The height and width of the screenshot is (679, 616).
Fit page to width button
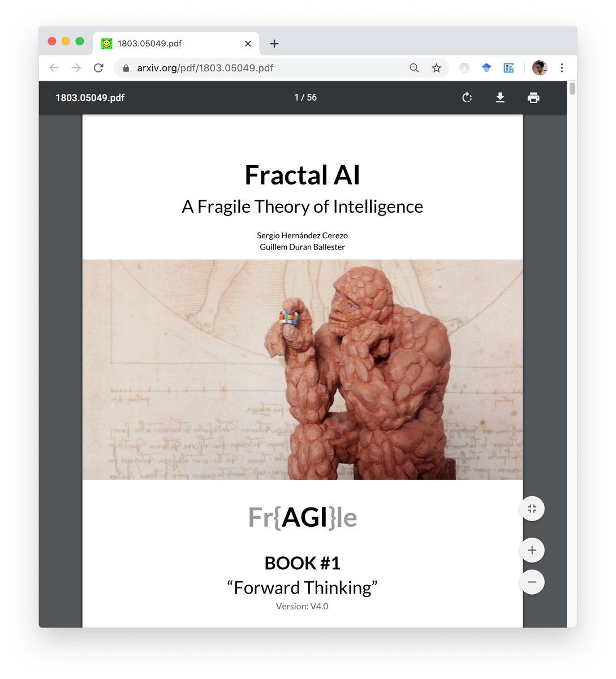pos(532,509)
